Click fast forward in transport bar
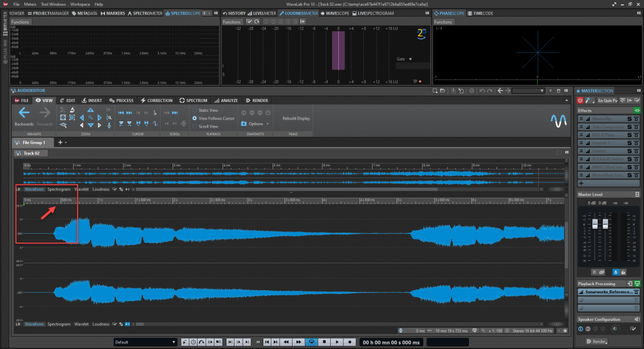Screen dimensions: 644x349 click(299, 342)
